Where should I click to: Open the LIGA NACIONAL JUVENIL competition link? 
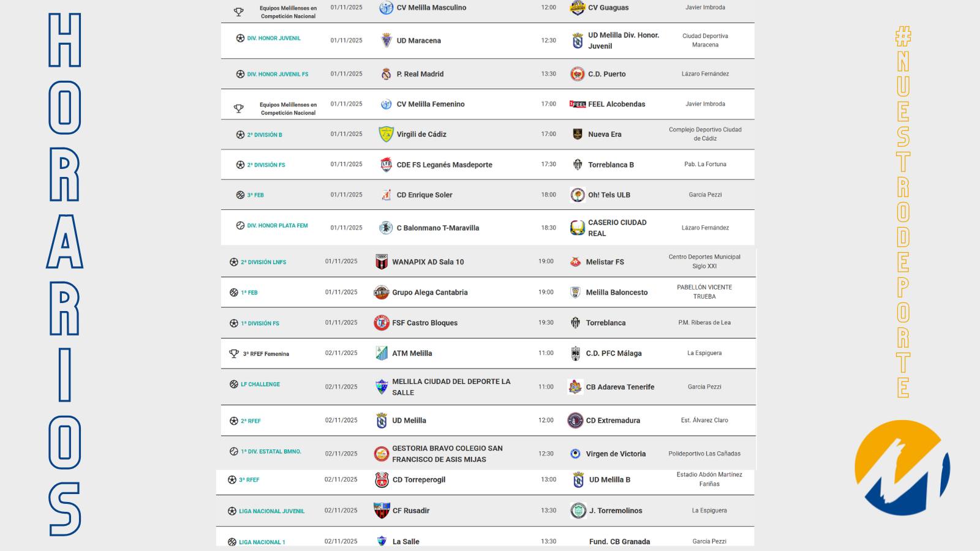(x=271, y=511)
